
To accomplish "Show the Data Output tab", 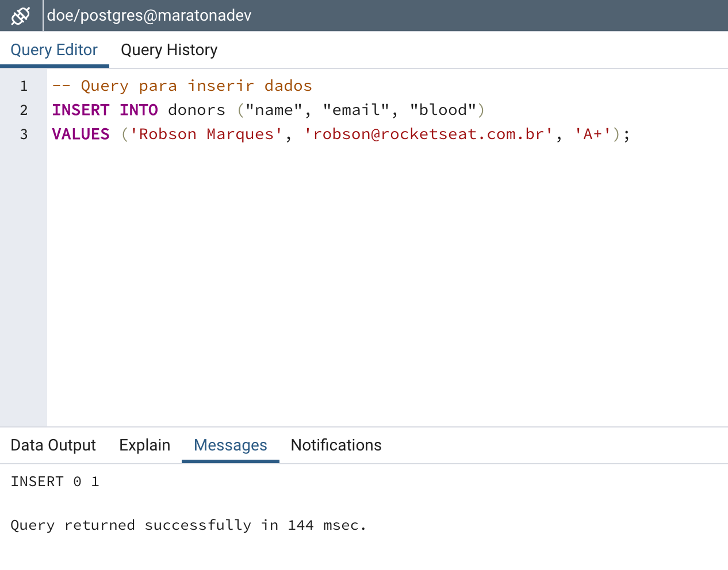I will coord(53,445).
